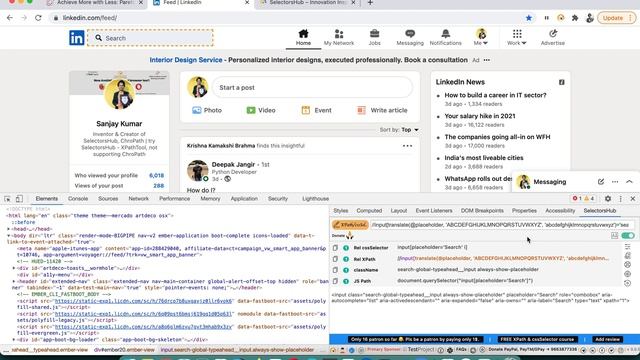
Task: Open the Computed styles tab
Action: tap(369, 211)
